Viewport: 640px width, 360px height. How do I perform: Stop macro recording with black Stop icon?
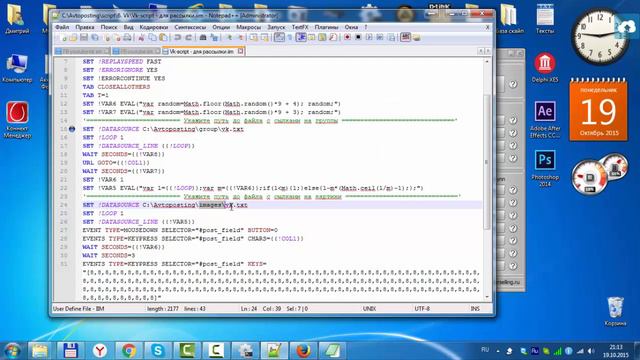tap(358, 38)
